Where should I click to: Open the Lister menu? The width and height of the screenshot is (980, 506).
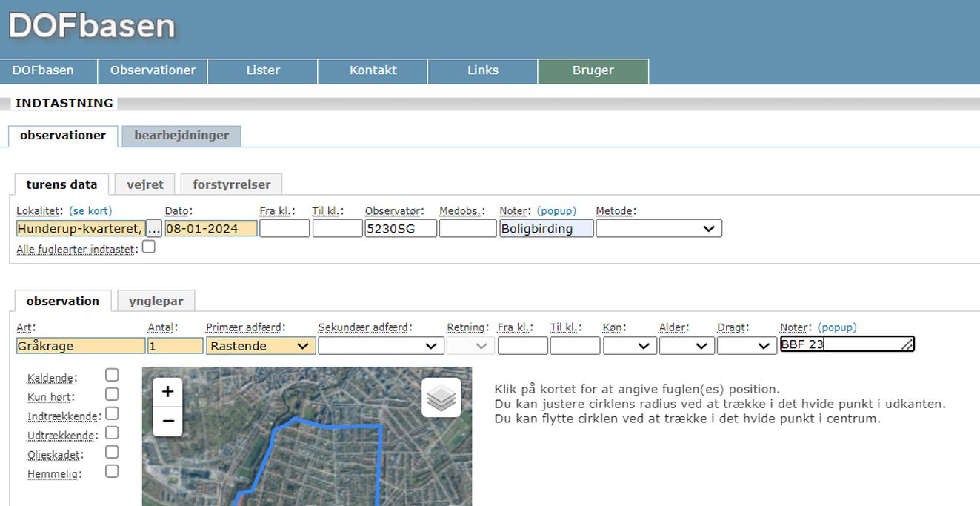click(x=263, y=70)
